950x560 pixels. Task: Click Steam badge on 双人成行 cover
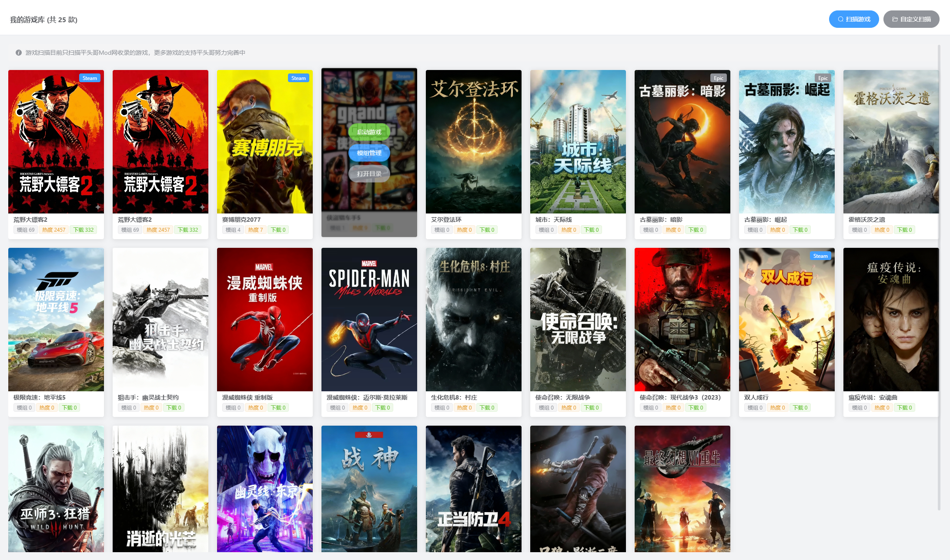[820, 256]
